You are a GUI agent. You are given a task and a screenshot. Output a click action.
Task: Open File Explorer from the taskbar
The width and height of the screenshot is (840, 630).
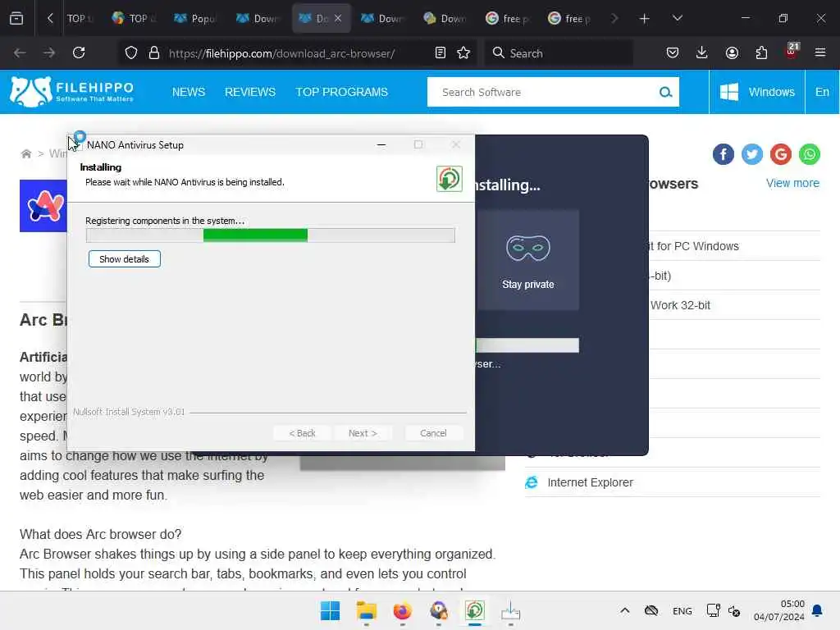click(367, 611)
